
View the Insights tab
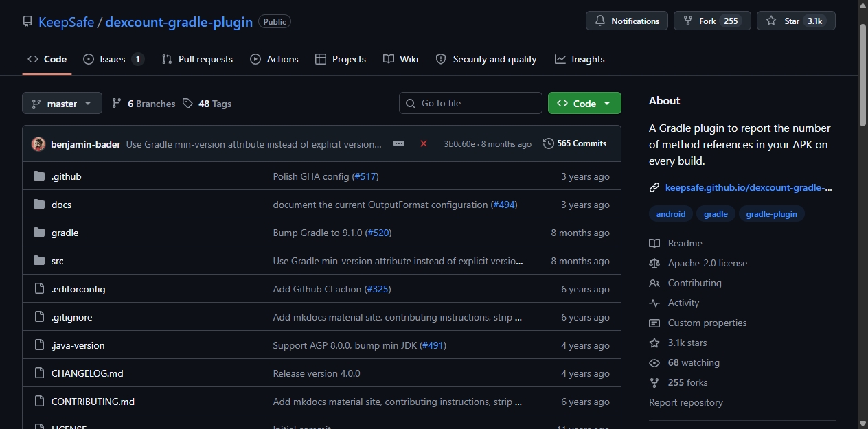(x=580, y=59)
